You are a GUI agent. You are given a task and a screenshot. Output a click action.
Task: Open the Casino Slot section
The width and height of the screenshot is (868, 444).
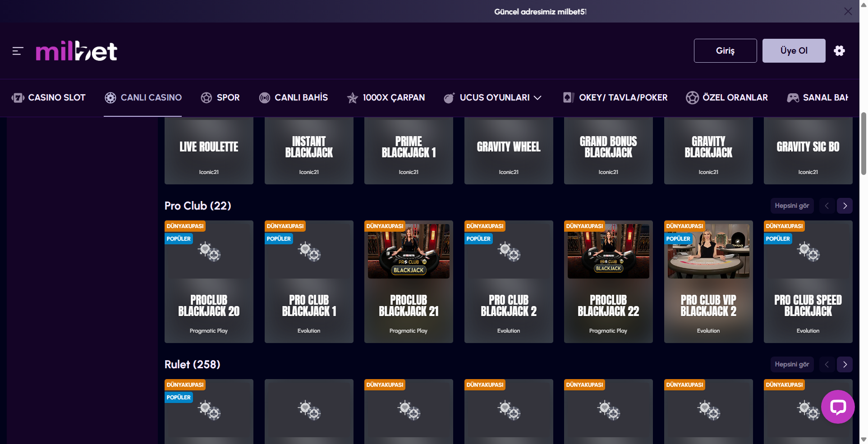[x=49, y=98]
